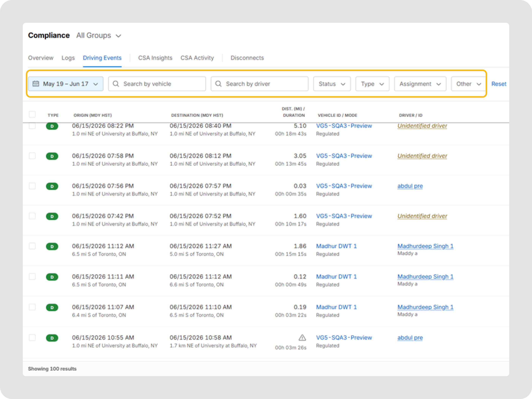Click the D badge in 07:58 PM row
532x399 pixels.
[x=52, y=156]
